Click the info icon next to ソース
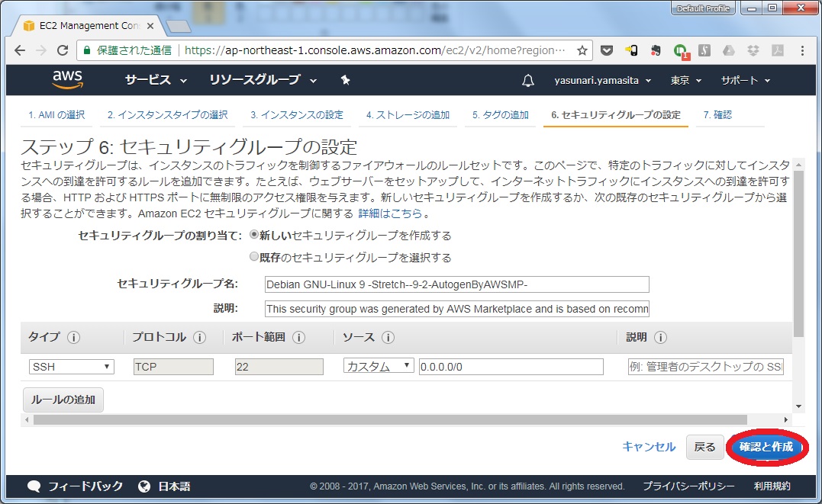This screenshot has width=822, height=504. tap(388, 337)
